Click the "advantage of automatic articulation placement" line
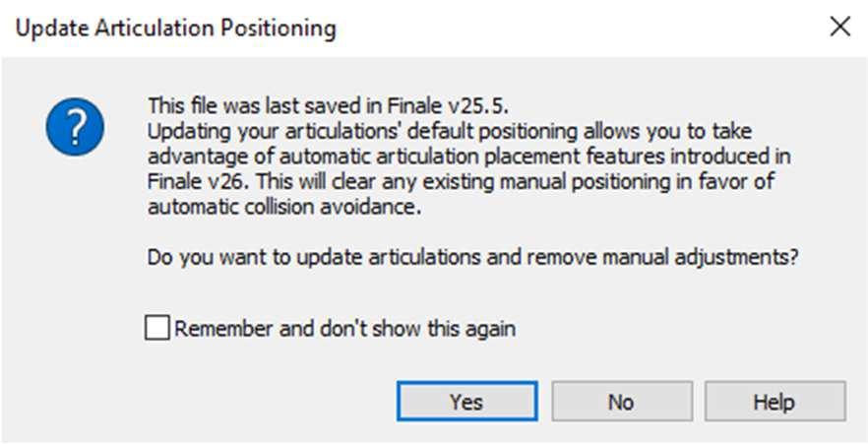 tap(468, 157)
